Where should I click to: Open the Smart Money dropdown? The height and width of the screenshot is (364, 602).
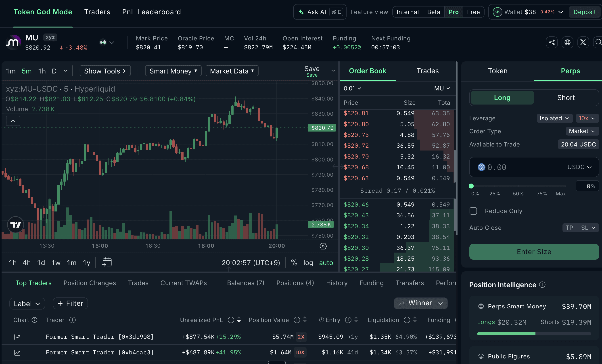(x=173, y=71)
